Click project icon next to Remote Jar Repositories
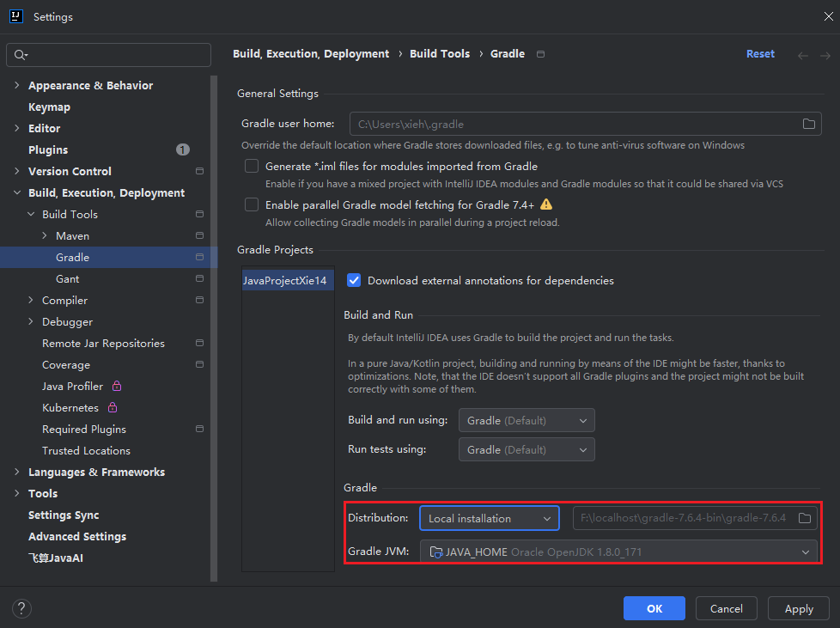The image size is (840, 628). [200, 343]
